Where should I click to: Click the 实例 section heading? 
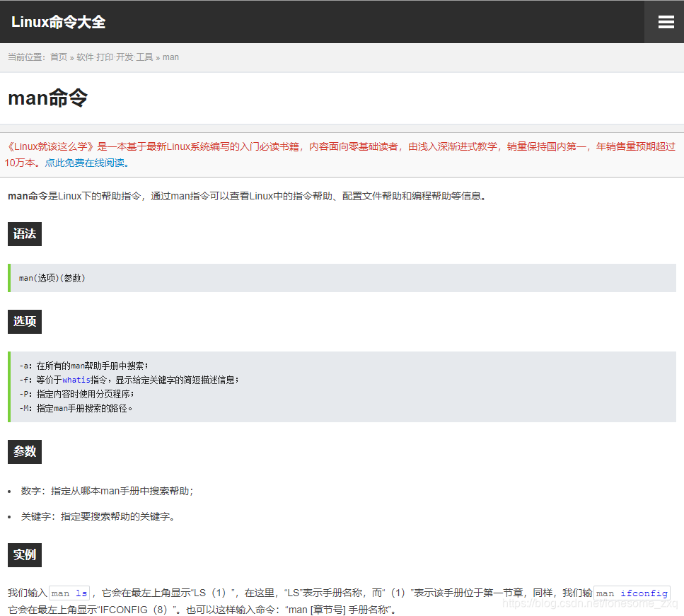tap(25, 555)
